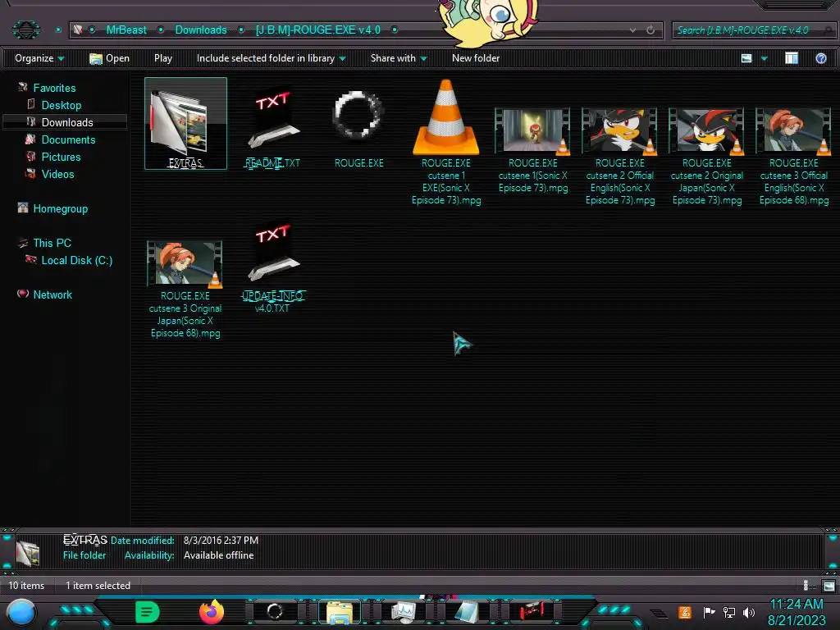Click Play in the command bar
The height and width of the screenshot is (630, 840).
[163, 58]
